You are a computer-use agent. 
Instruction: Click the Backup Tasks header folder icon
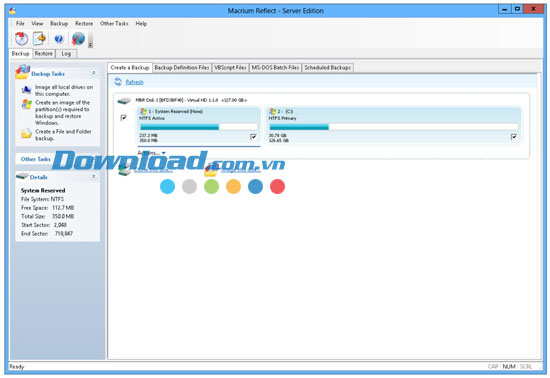pos(22,72)
